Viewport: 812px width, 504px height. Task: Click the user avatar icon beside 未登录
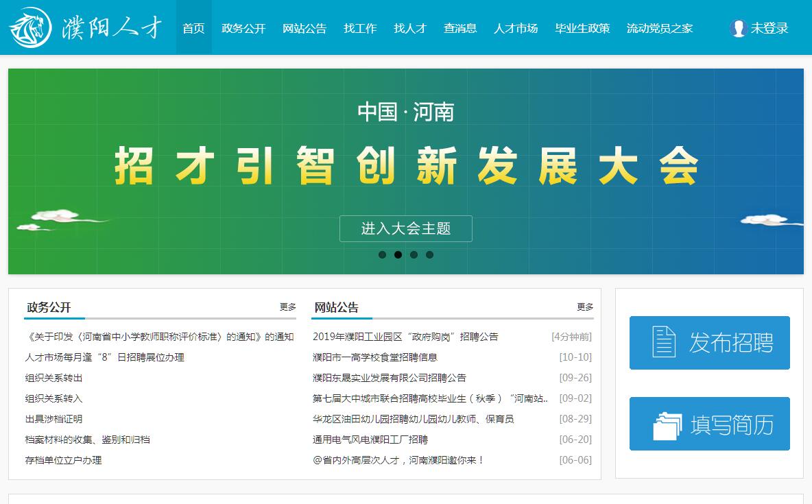point(738,28)
